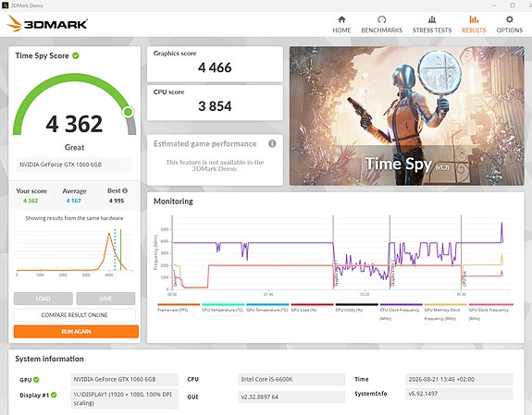Toggle CPU Clock Frequency legend swatch

coord(401,304)
